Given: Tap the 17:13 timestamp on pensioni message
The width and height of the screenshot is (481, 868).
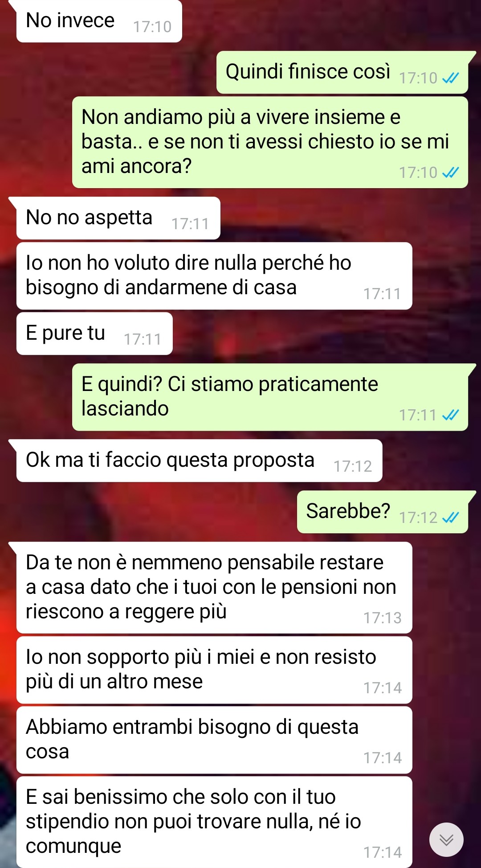Looking at the screenshot, I should [383, 618].
